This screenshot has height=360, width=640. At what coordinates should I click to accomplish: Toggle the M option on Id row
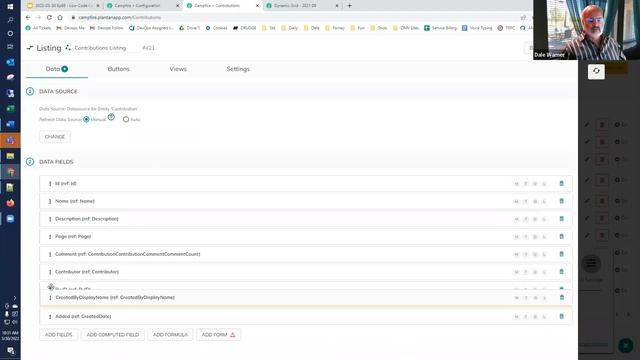pyautogui.click(x=516, y=184)
